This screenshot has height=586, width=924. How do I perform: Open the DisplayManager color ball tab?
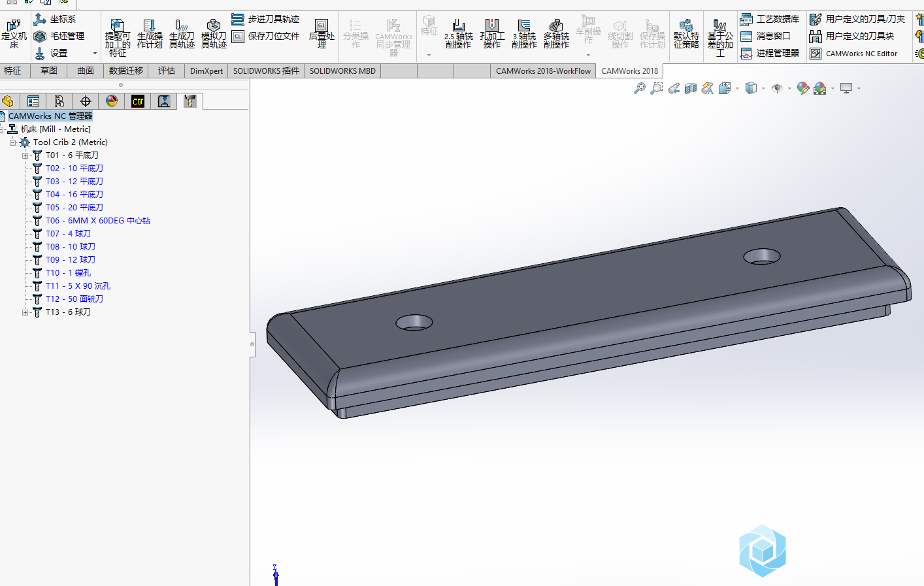tap(112, 101)
